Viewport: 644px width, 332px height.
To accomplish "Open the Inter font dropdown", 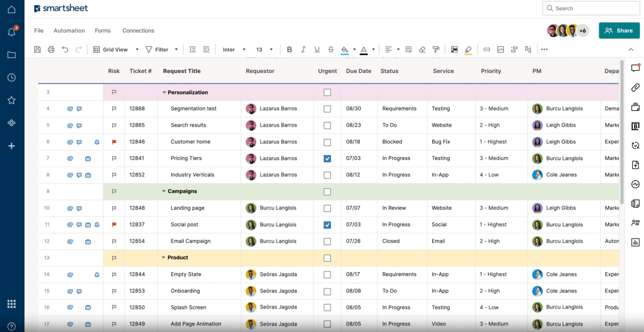I will coord(234,49).
